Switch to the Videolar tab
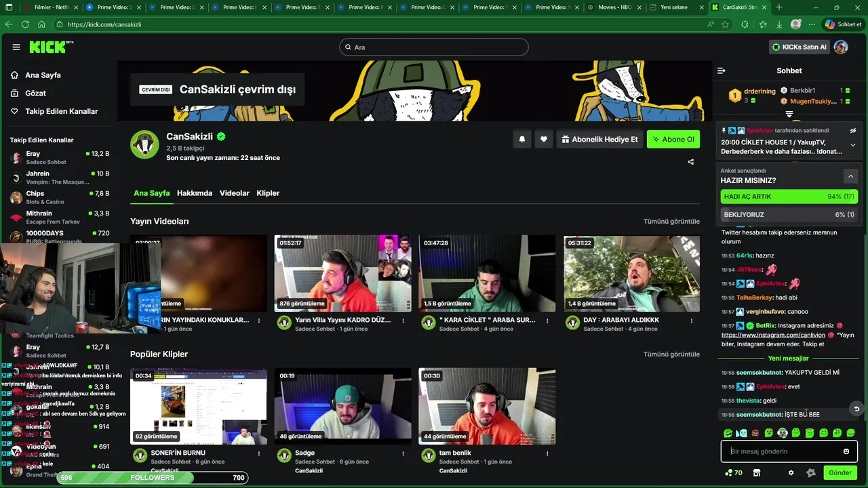 pos(235,193)
